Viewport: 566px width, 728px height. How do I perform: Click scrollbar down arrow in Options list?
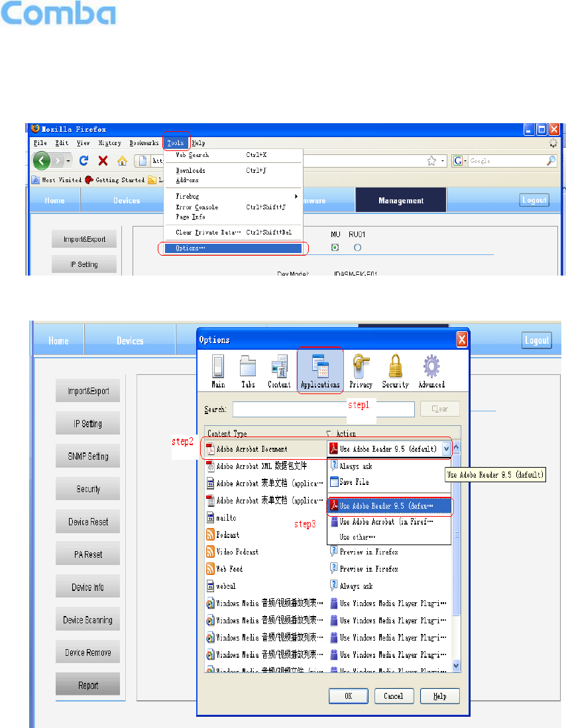tap(456, 665)
